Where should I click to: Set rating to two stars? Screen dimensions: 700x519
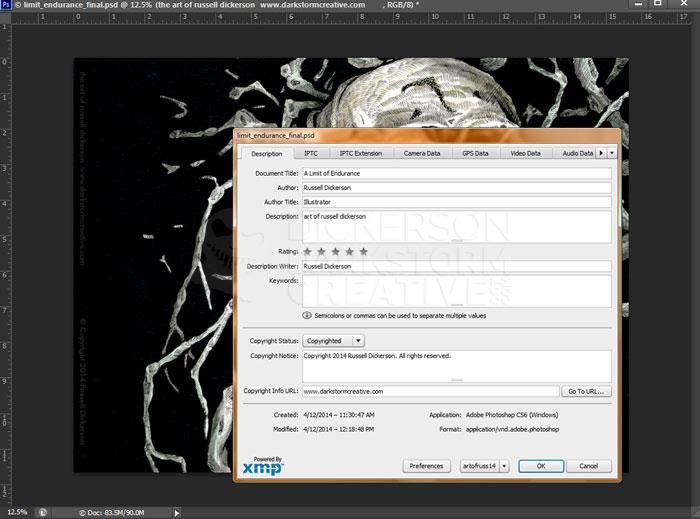321,252
